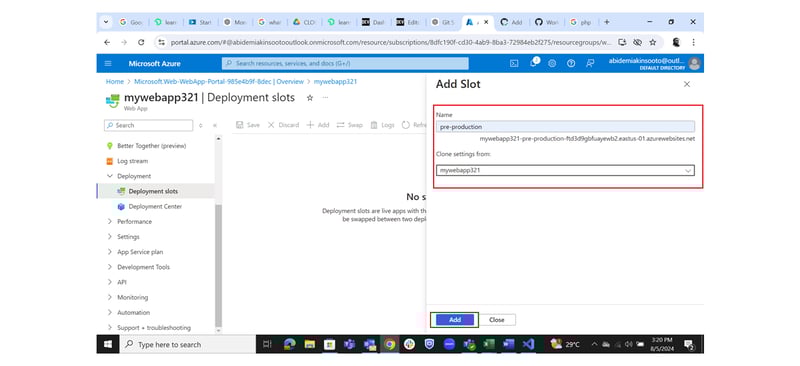Click the Discard toolbar command

point(283,125)
